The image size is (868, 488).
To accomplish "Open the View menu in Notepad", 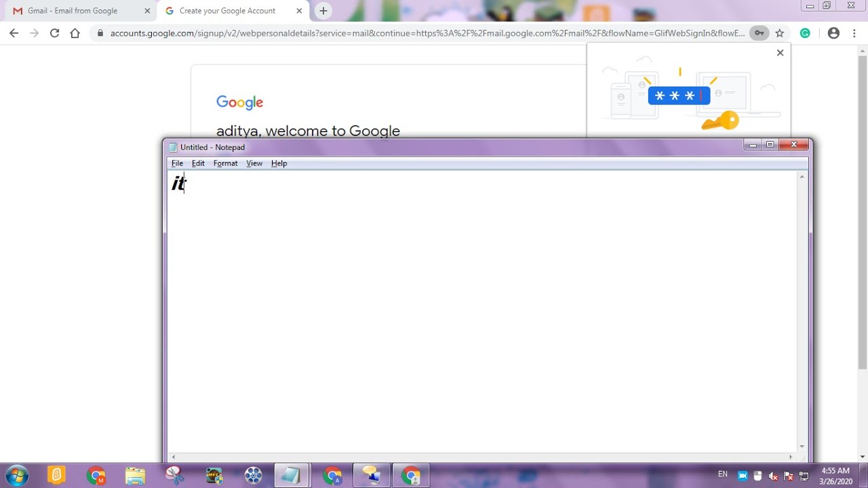I will [254, 163].
